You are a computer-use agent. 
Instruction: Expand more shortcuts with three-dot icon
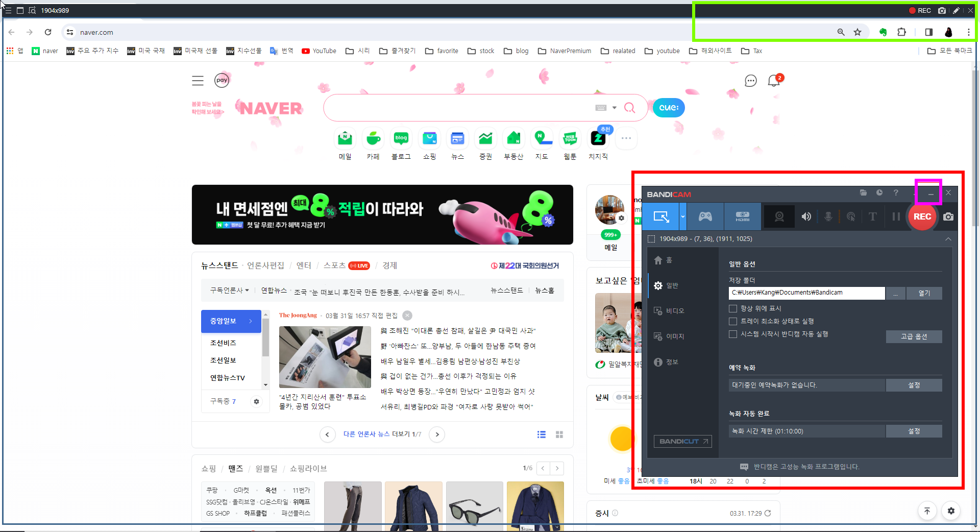pos(626,138)
